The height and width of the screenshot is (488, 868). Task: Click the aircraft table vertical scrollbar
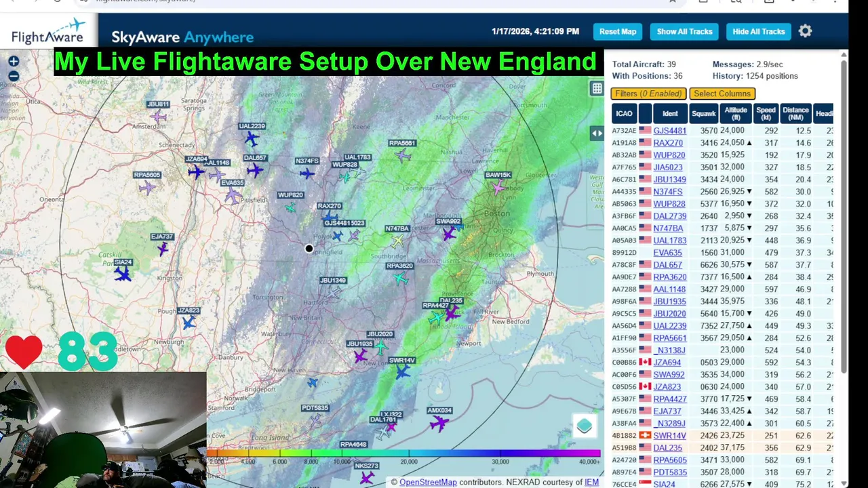[844, 217]
